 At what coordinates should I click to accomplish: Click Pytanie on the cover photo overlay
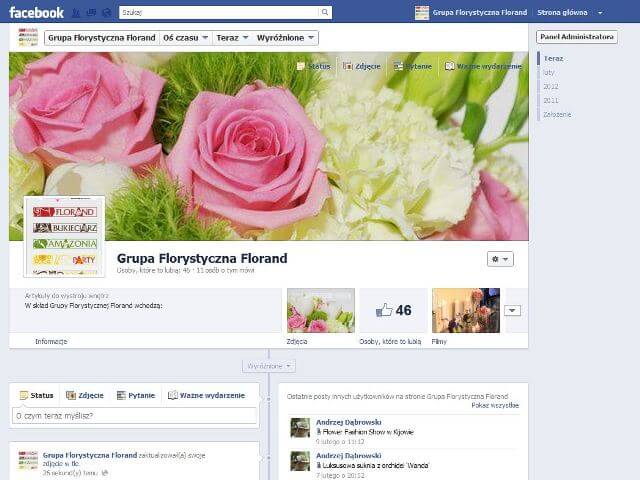(413, 66)
